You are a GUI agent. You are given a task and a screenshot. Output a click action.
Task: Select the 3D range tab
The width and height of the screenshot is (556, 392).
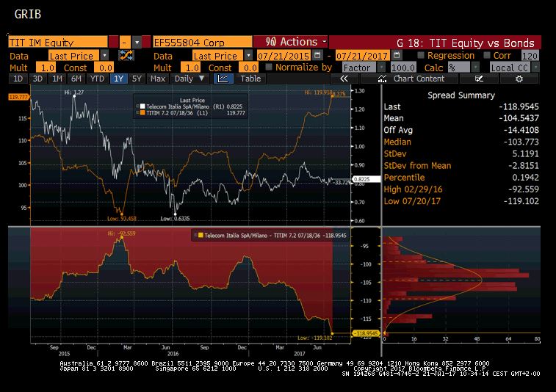37,79
